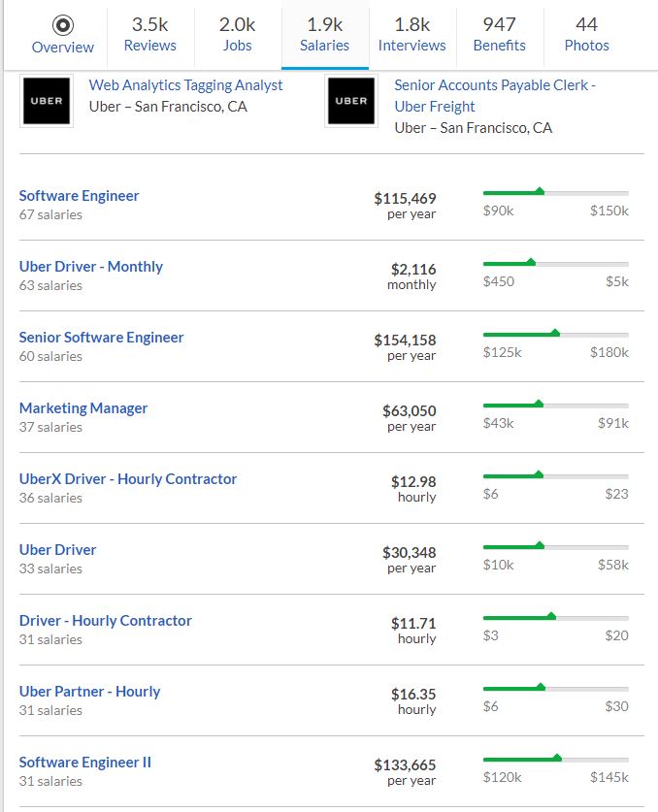Click the '36 salaries' count text

50,499
